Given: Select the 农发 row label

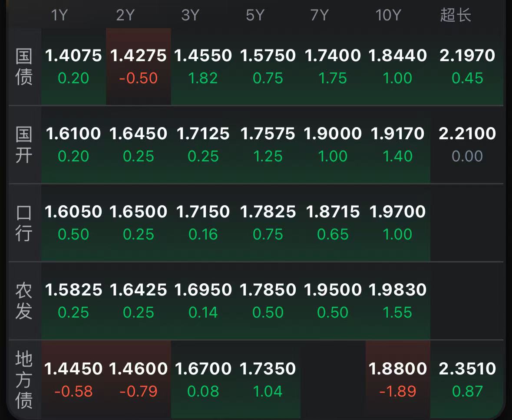Looking at the screenshot, I should (24, 301).
